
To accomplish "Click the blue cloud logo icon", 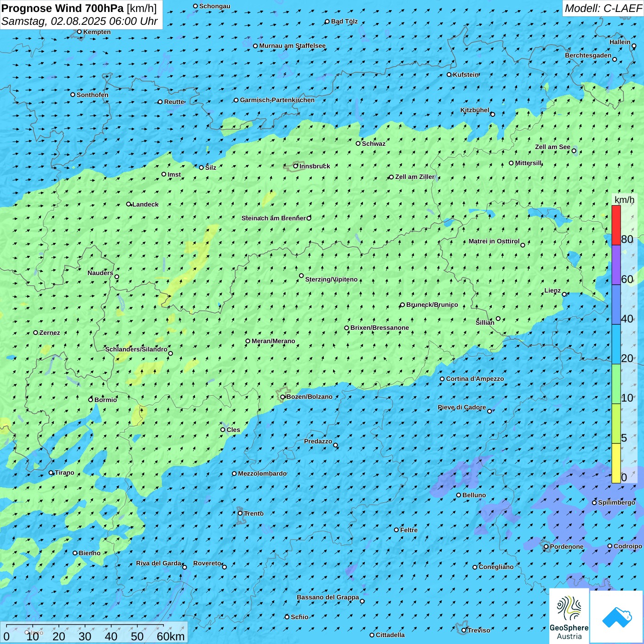I will pyautogui.click(x=616, y=617).
